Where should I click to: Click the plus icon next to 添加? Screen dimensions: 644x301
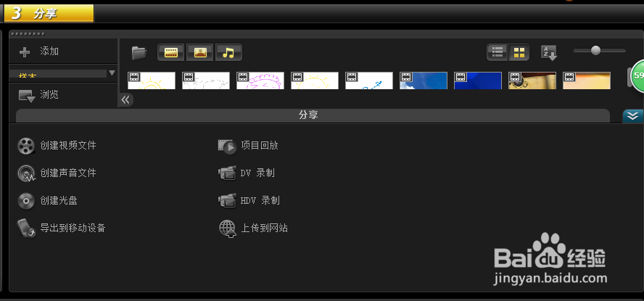pos(25,52)
